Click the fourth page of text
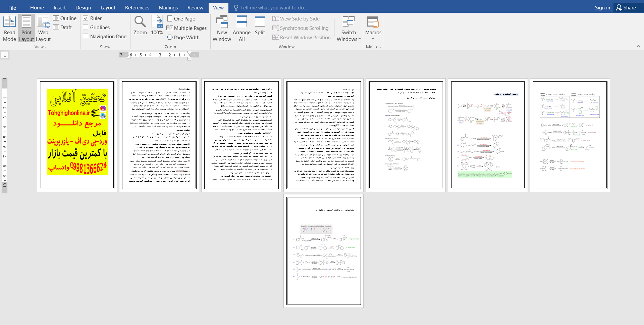This screenshot has width=644, height=325. (324, 135)
